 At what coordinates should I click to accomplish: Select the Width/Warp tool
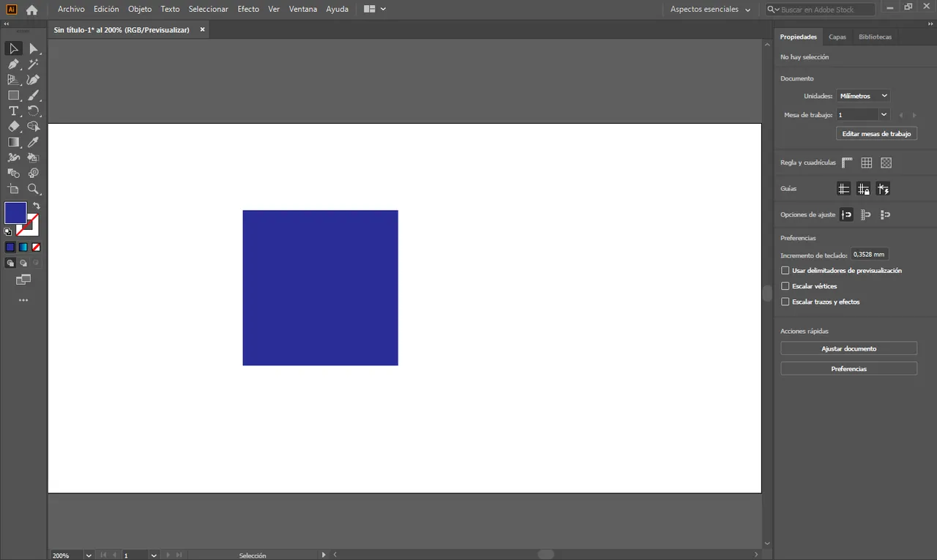pyautogui.click(x=13, y=157)
